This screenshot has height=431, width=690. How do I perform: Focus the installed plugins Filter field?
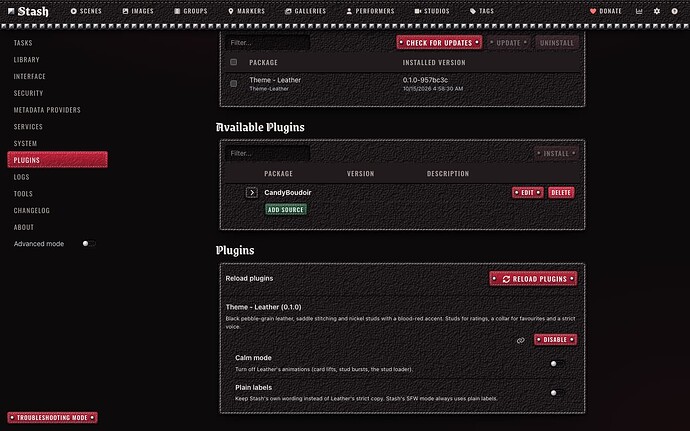click(x=268, y=43)
